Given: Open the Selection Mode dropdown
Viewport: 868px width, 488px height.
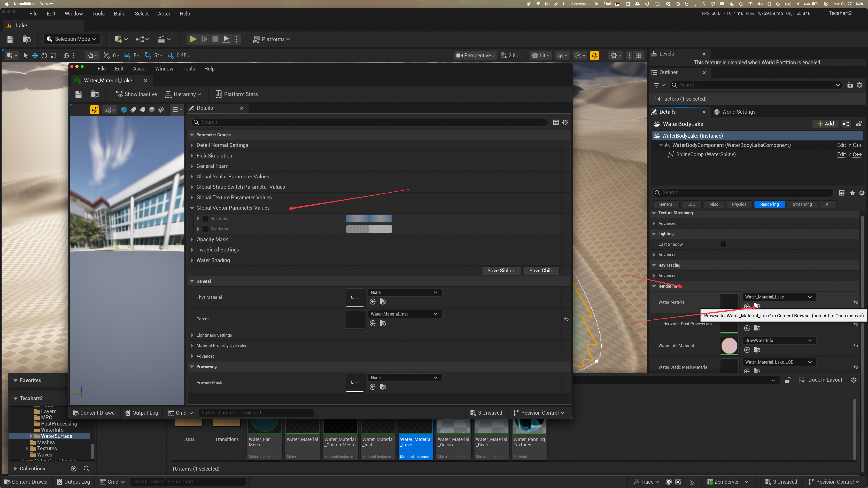Looking at the screenshot, I should (x=72, y=39).
